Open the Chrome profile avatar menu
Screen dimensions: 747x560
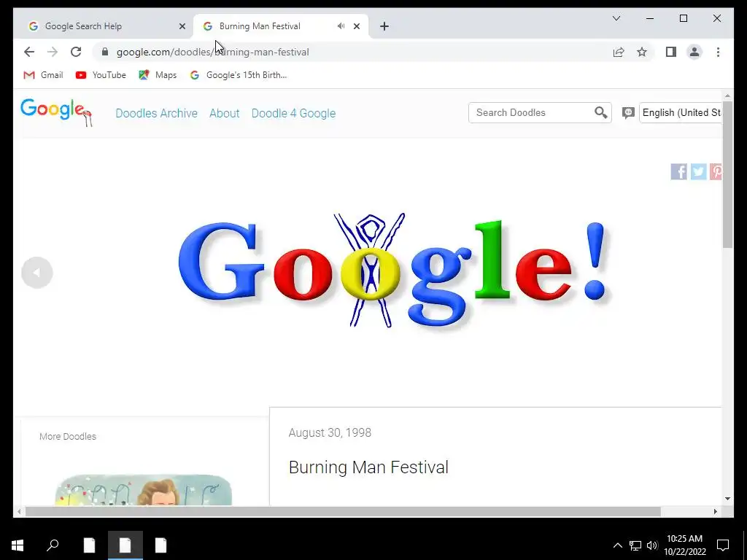click(694, 52)
